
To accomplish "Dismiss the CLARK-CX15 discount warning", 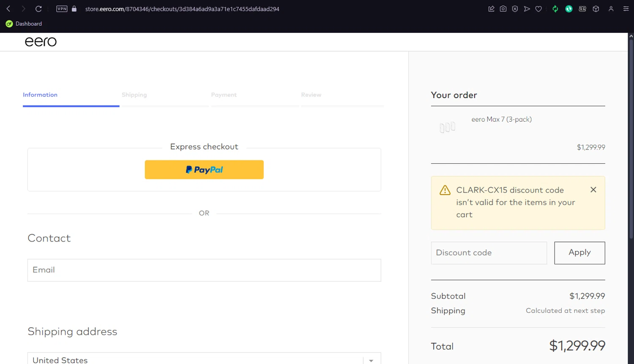I will point(593,190).
